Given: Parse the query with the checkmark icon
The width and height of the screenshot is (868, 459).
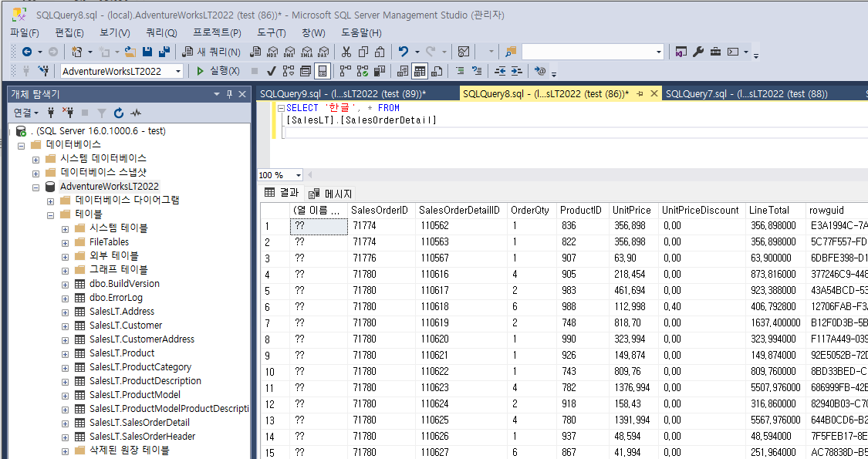Looking at the screenshot, I should [x=272, y=71].
